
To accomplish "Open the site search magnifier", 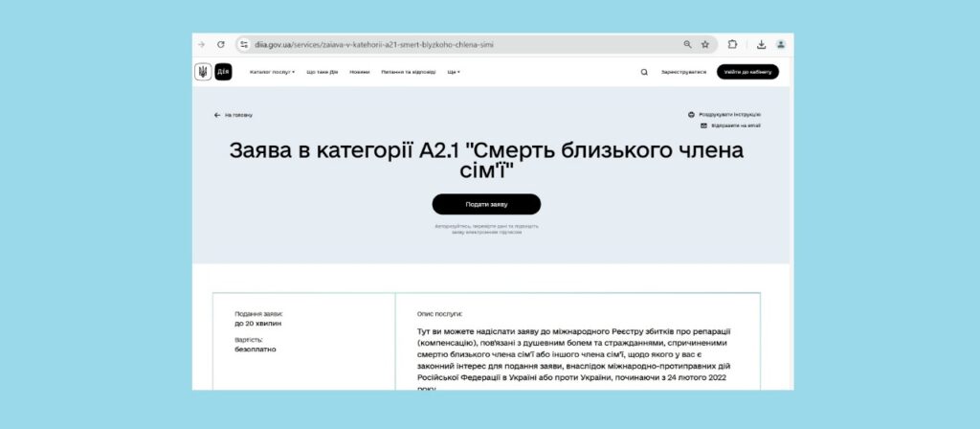I will [x=644, y=72].
